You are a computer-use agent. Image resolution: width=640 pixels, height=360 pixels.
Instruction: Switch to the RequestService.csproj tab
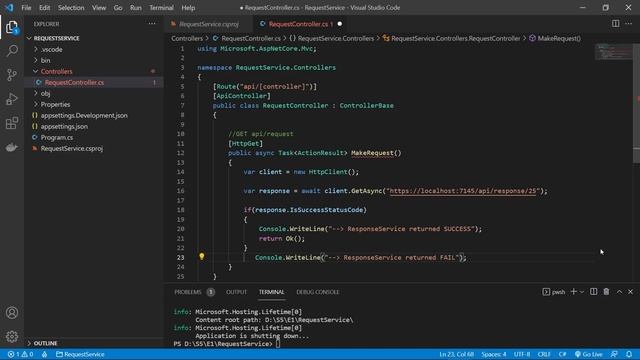tap(209, 24)
